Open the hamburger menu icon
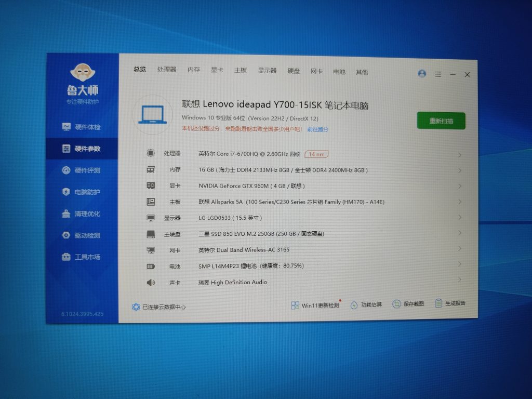532x399 pixels. [438, 74]
